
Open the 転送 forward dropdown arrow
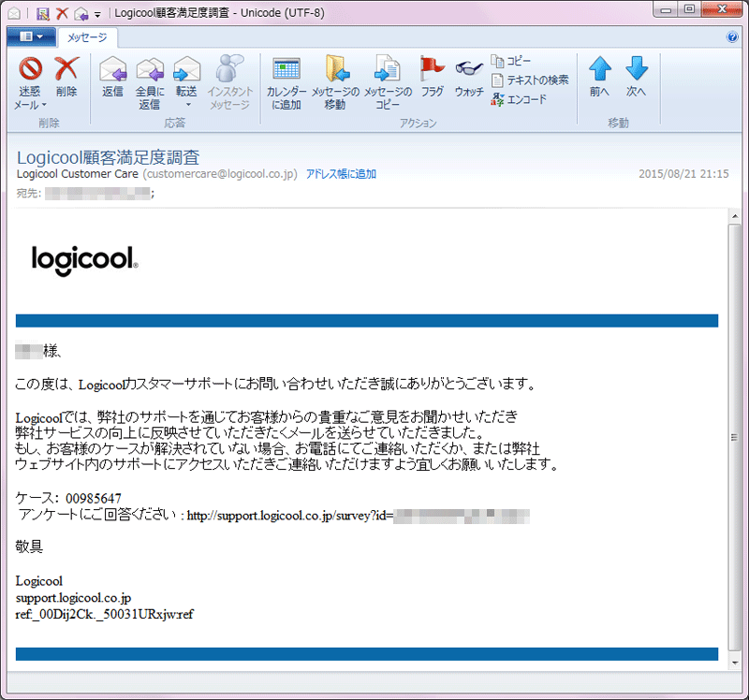tap(188, 105)
